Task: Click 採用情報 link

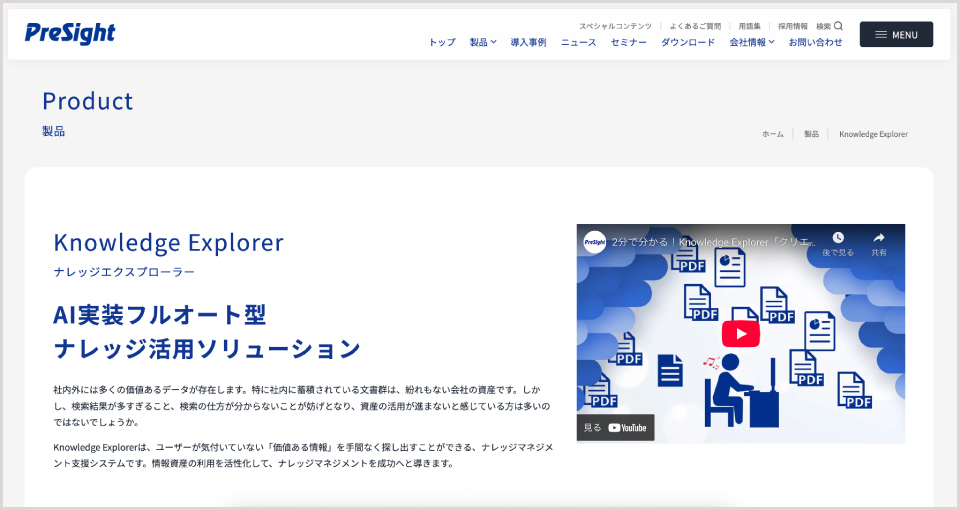Action: coord(793,26)
